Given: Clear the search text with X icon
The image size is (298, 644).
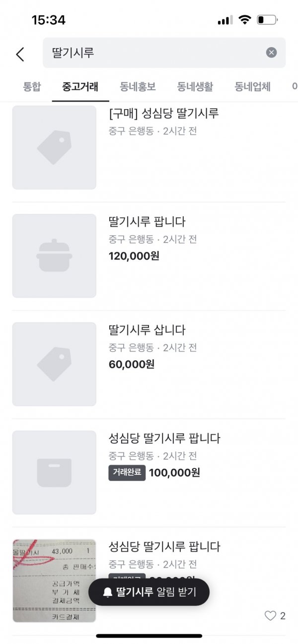Looking at the screenshot, I should [x=271, y=53].
